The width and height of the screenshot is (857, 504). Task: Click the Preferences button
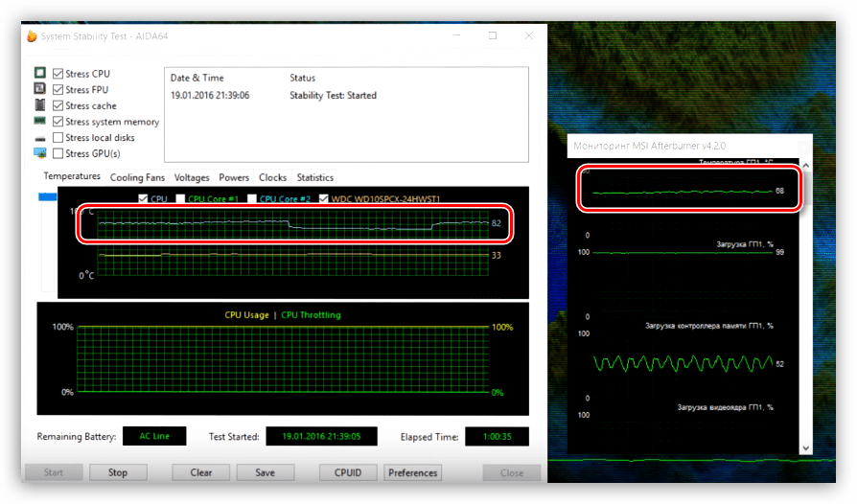[x=413, y=472]
